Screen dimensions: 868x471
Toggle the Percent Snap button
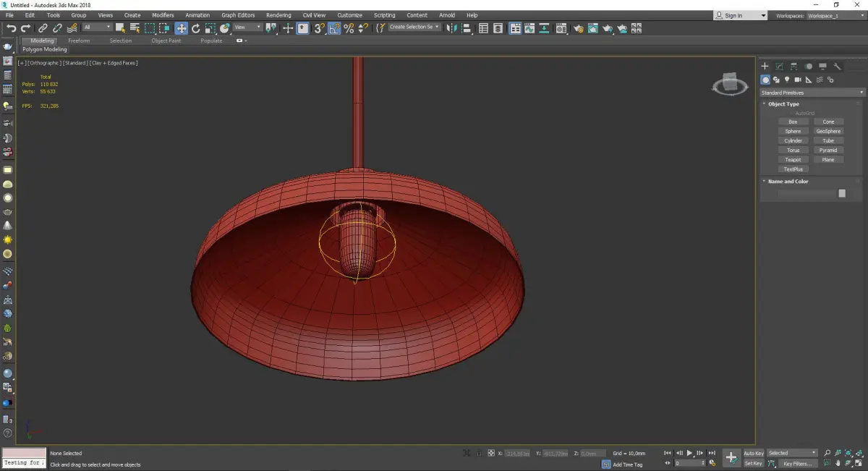pos(349,28)
